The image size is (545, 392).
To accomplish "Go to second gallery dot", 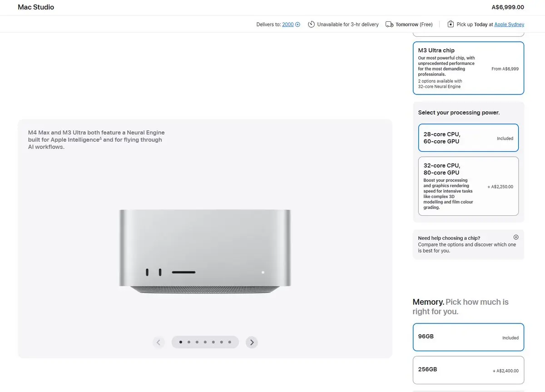I will click(189, 342).
